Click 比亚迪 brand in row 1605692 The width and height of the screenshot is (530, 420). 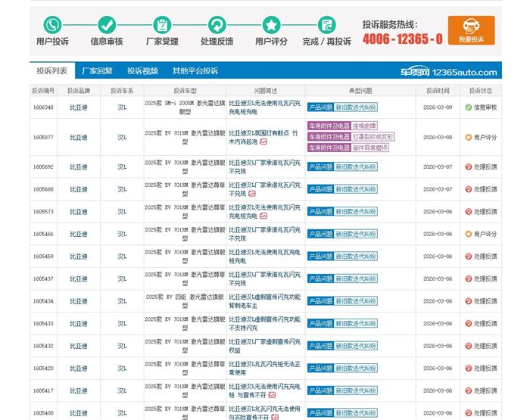[79, 166]
